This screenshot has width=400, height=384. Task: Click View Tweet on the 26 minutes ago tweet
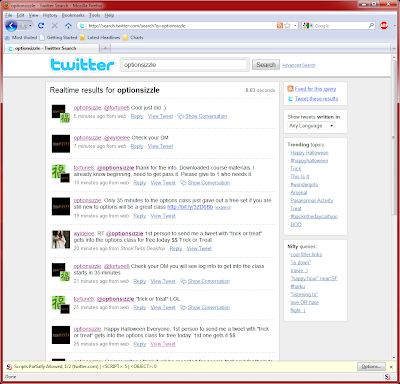click(163, 344)
